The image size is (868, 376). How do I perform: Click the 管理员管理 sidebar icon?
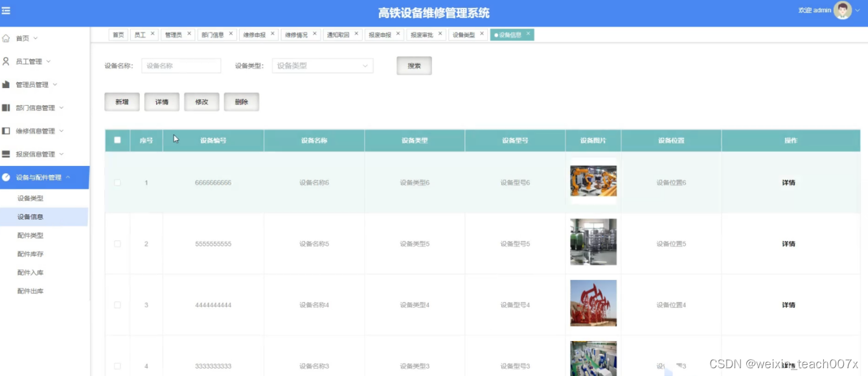click(6, 84)
